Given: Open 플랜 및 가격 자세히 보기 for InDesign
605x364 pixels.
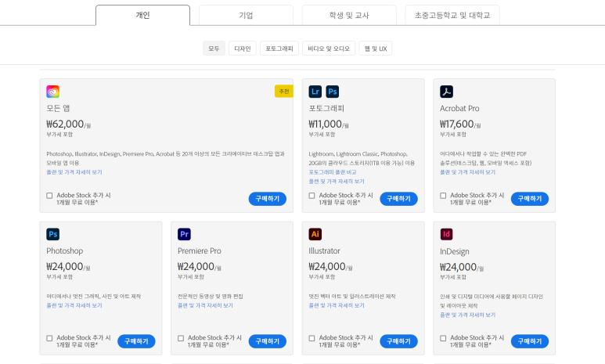Looking at the screenshot, I should tap(467, 315).
